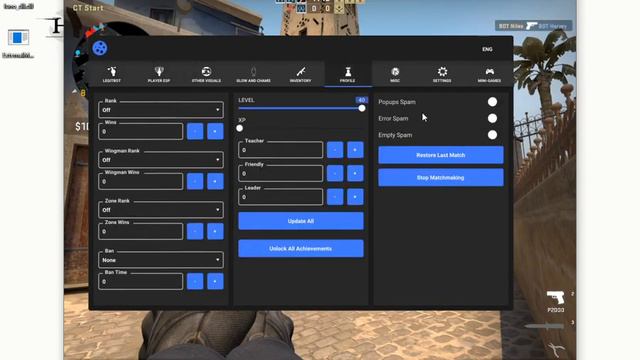Click the Ban Time input field
This screenshot has height=360, width=640.
click(140, 282)
